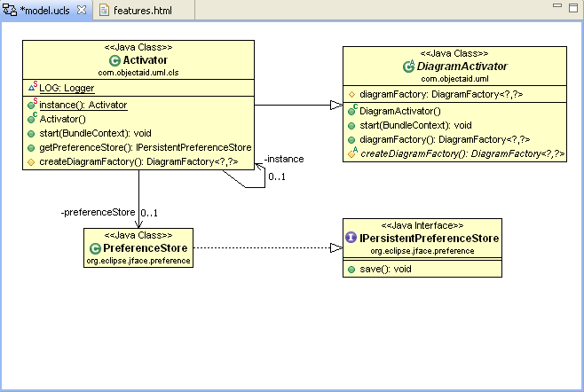The height and width of the screenshot is (392, 584).
Task: Switch to the features.html tab
Action: tap(141, 9)
